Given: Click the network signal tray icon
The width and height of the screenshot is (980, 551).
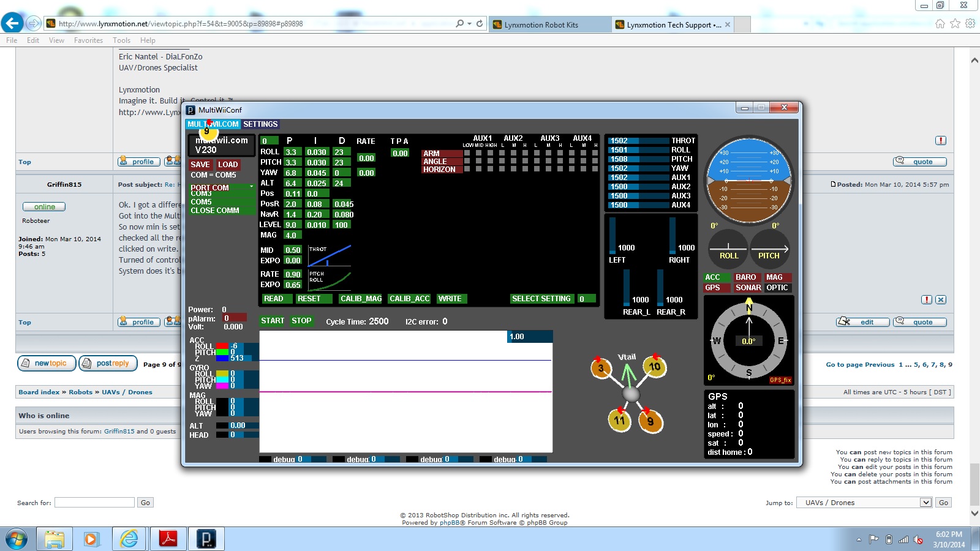Looking at the screenshot, I should point(903,539).
